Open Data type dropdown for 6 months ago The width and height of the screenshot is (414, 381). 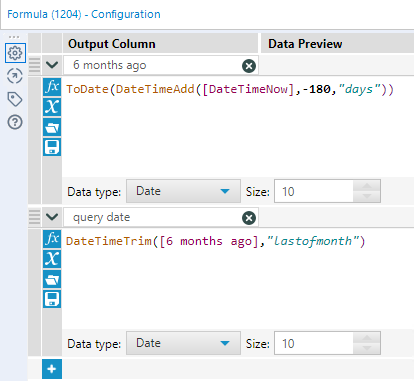pyautogui.click(x=183, y=191)
